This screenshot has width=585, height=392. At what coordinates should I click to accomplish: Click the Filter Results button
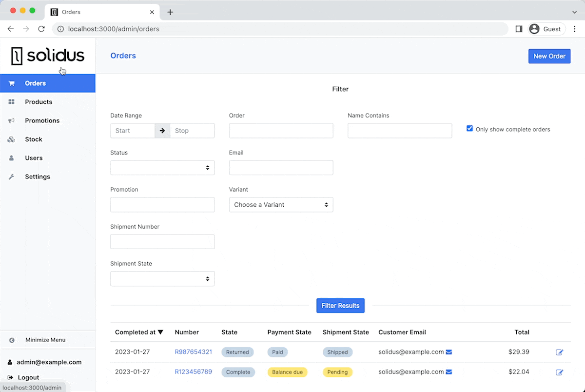coord(340,306)
